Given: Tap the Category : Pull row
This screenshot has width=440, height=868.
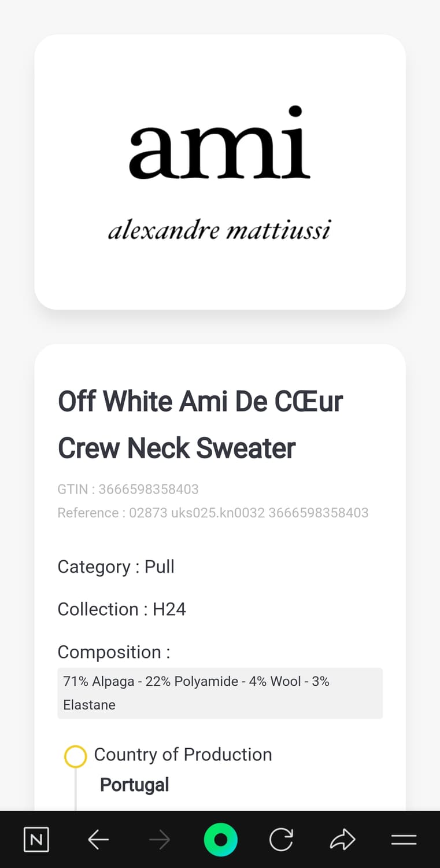Looking at the screenshot, I should pyautogui.click(x=116, y=567).
